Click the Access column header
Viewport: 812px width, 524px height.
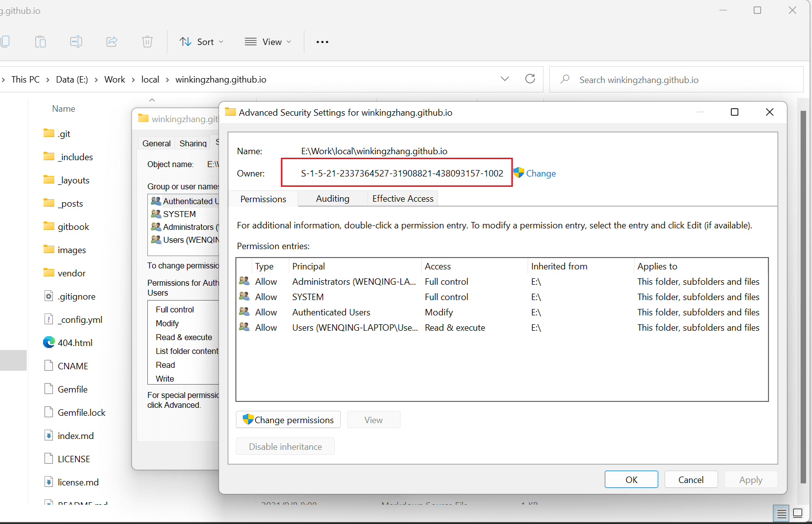click(x=474, y=266)
